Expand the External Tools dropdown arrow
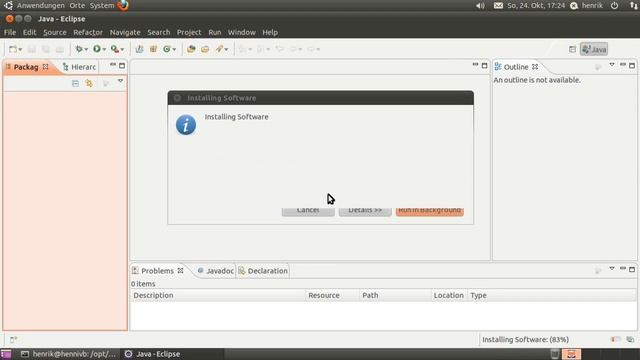Screen dimensions: 640x360 pyautogui.click(x=122, y=50)
